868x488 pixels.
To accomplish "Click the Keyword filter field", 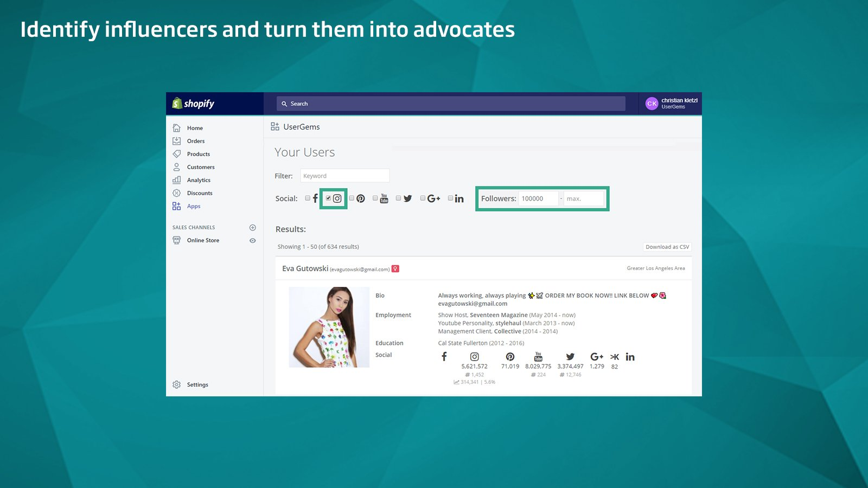I will (344, 176).
